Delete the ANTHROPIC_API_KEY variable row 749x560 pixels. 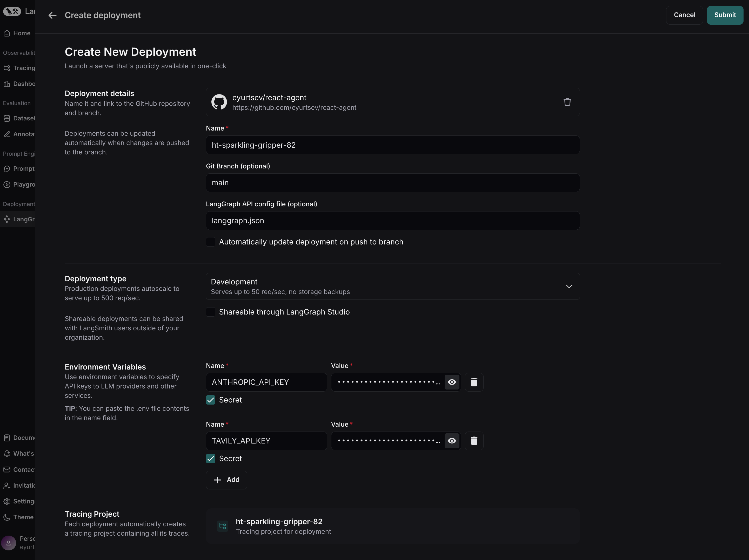point(474,382)
